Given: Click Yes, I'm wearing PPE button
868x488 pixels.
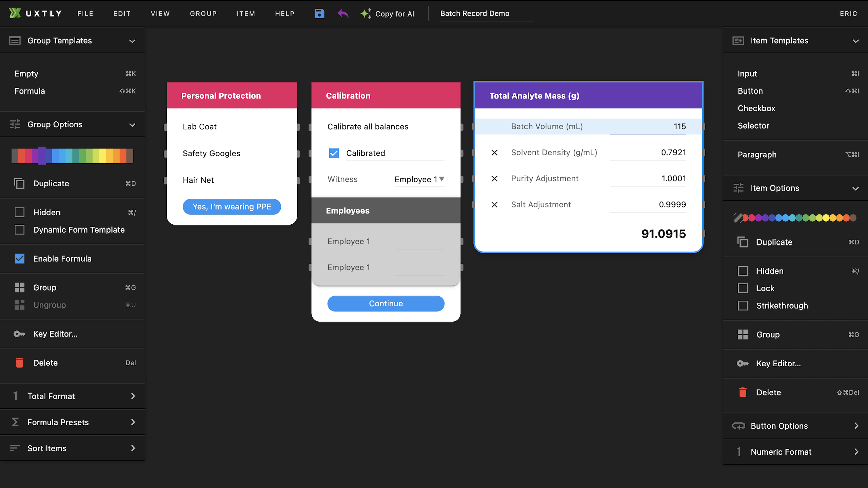Looking at the screenshot, I should point(232,207).
